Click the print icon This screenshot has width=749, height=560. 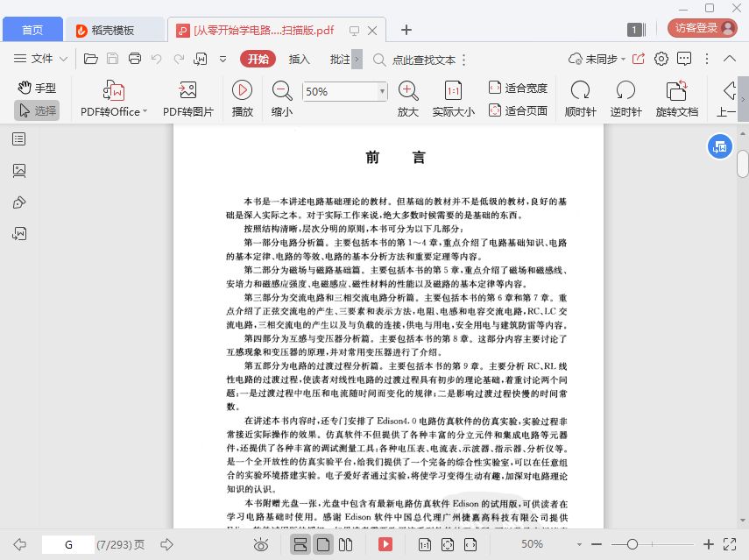coord(135,59)
